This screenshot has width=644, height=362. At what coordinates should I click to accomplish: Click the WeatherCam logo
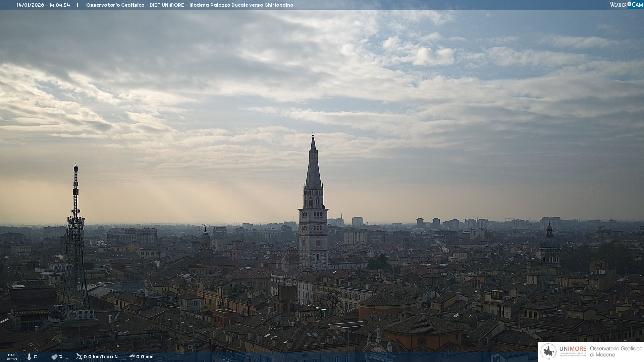(x=626, y=5)
